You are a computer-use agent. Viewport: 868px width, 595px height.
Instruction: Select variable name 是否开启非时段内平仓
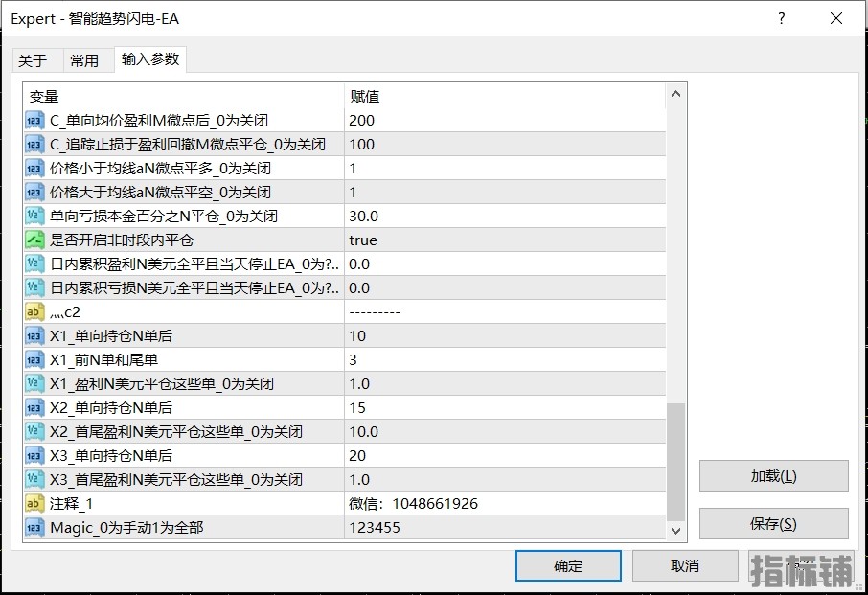[122, 240]
